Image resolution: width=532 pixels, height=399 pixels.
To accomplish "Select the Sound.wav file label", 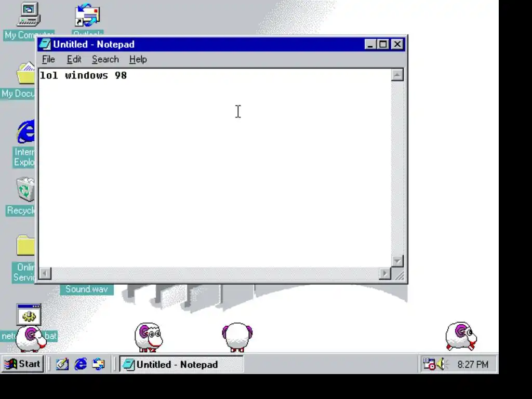I will 87,289.
